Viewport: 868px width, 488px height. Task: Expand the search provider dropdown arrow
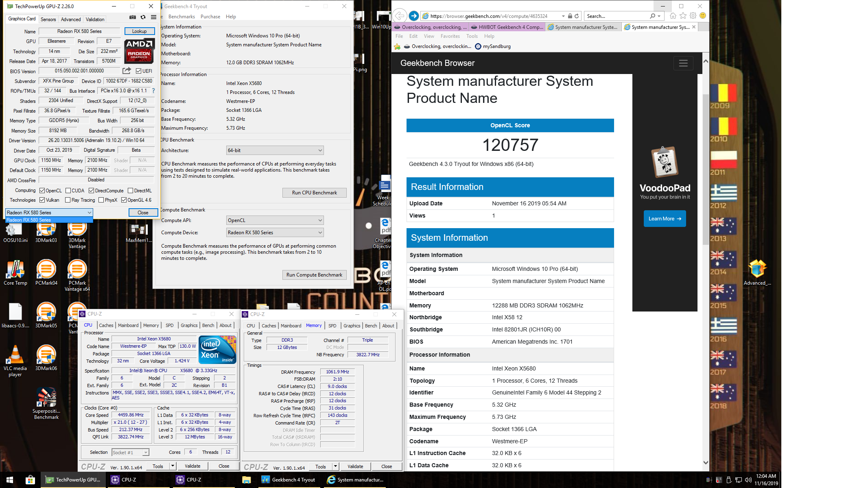pyautogui.click(x=659, y=16)
